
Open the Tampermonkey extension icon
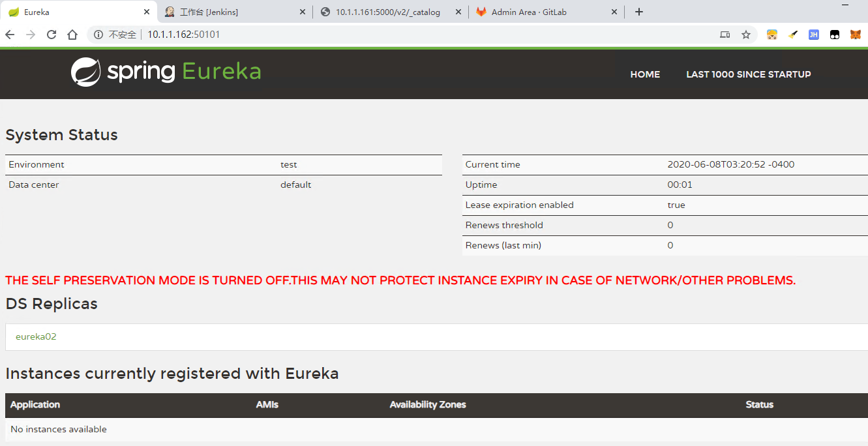pos(834,35)
